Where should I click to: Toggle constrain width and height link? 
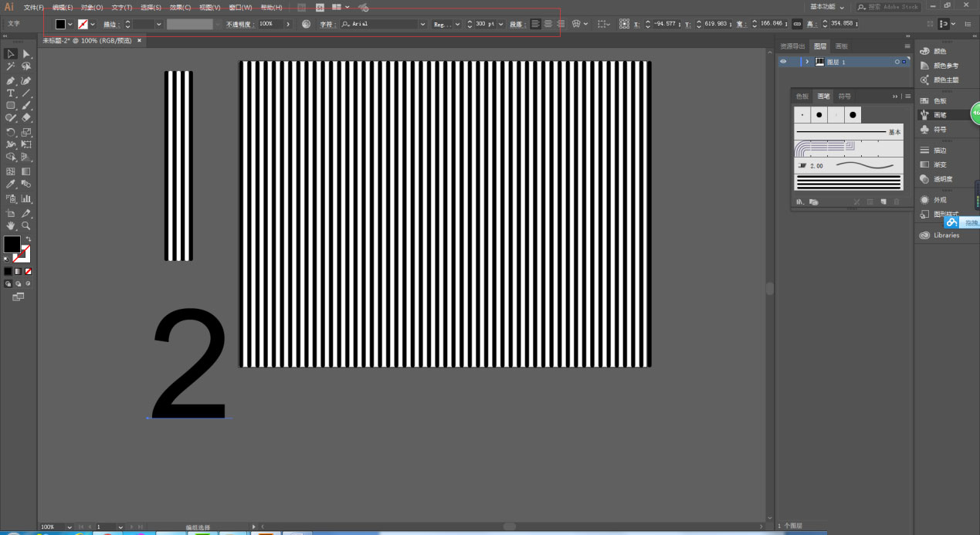coord(796,24)
